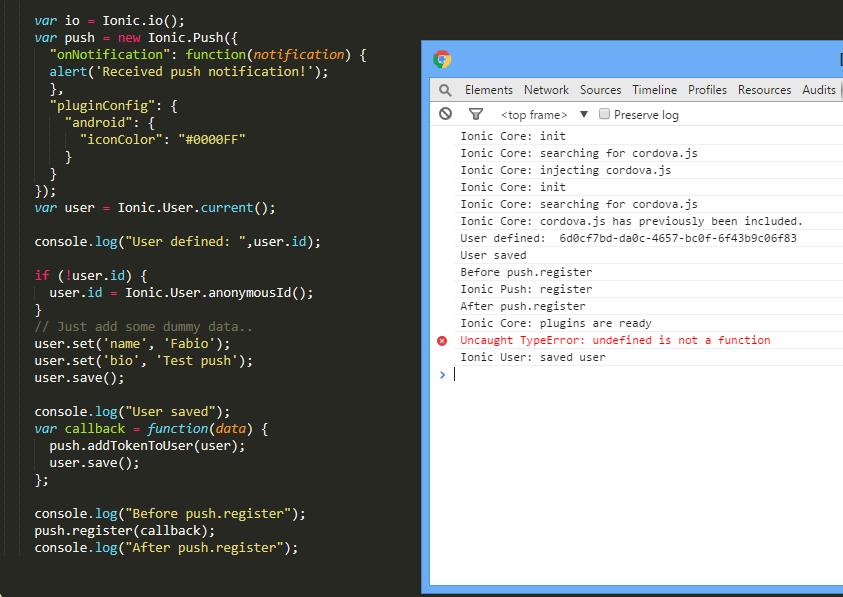Click the 'User saved' console log line
The image size is (843, 597).
[493, 255]
